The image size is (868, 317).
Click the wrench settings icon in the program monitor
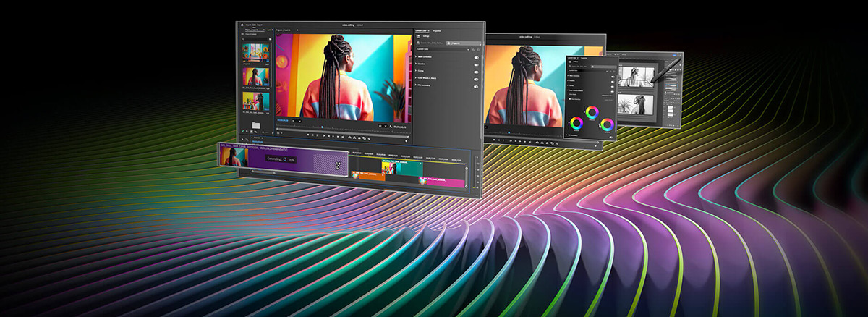(x=391, y=127)
